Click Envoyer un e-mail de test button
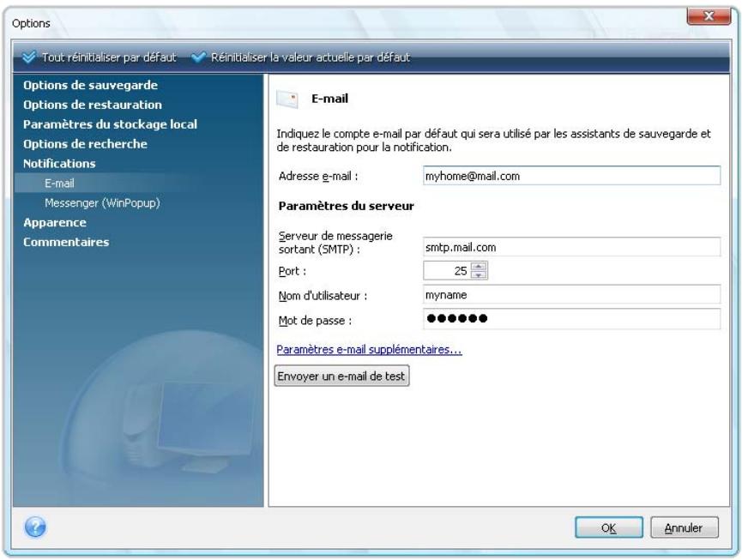The image size is (742, 560). coord(341,376)
